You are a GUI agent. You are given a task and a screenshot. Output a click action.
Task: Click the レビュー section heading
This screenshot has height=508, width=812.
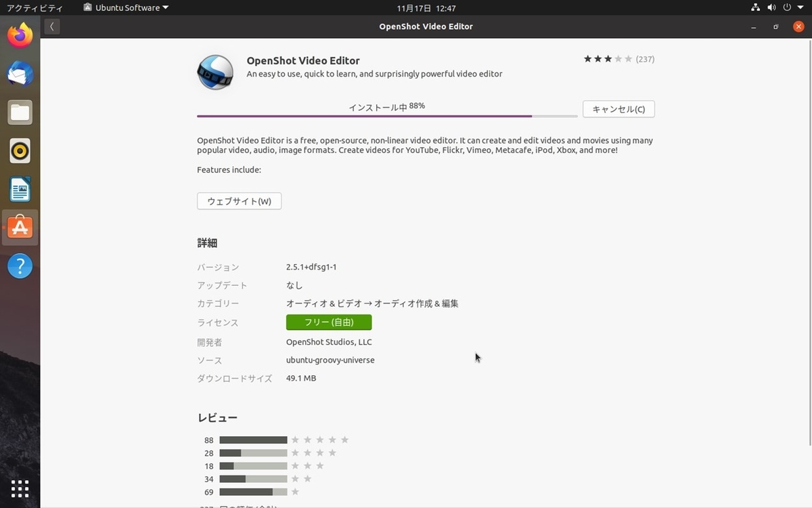217,418
